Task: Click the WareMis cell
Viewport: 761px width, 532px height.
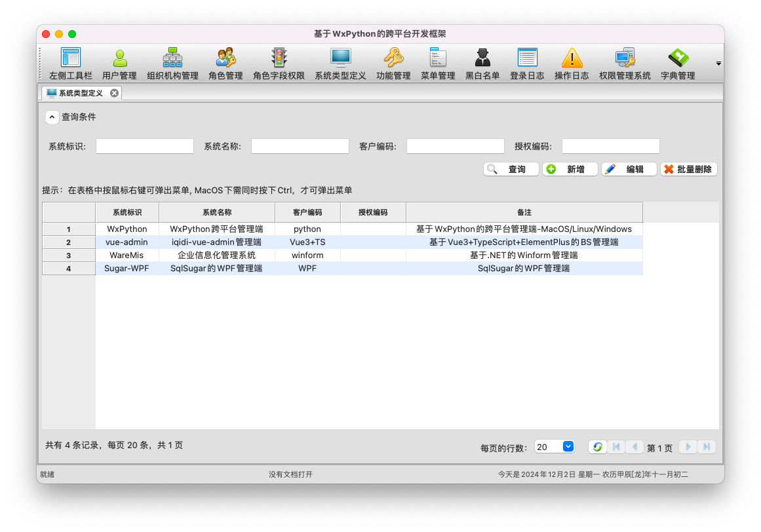Action: point(127,255)
